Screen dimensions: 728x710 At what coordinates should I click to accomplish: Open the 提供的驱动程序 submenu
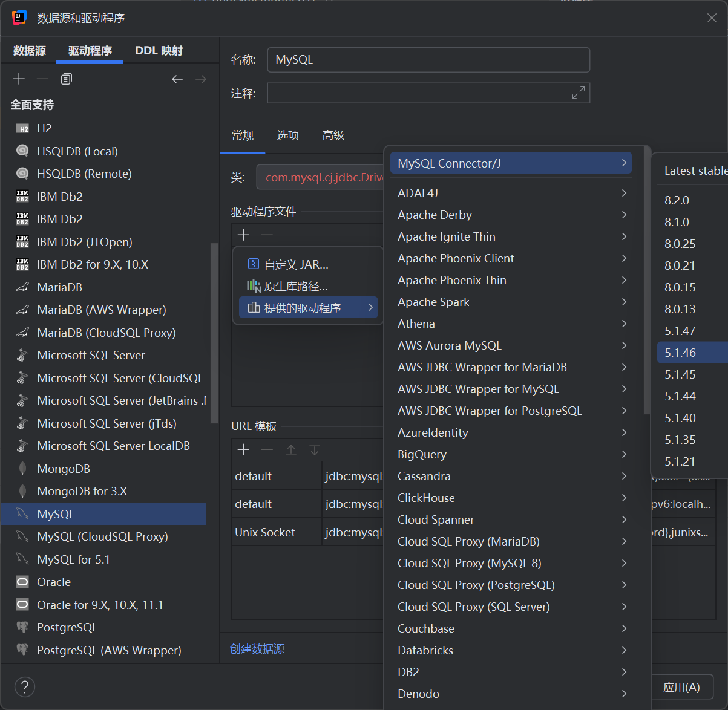click(309, 308)
